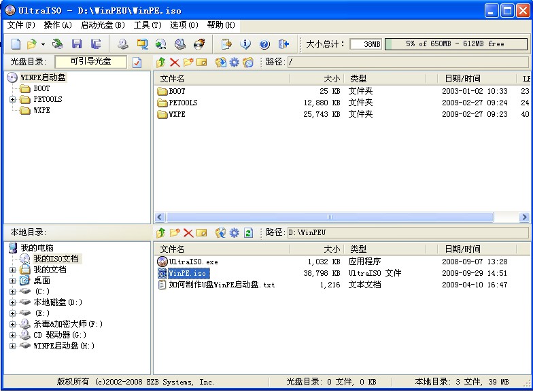Screen dimensions: 533x392
Task: Click red X delete icon in disc pane toolbar
Action: point(174,63)
